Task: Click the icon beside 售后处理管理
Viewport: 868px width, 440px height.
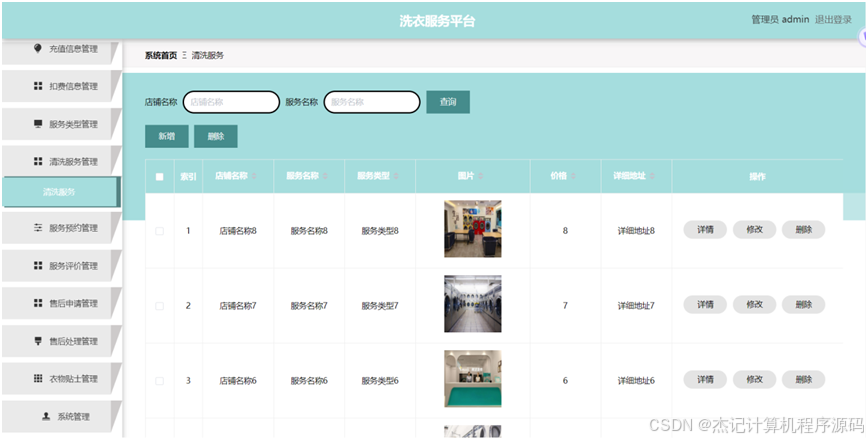Action: click(38, 341)
